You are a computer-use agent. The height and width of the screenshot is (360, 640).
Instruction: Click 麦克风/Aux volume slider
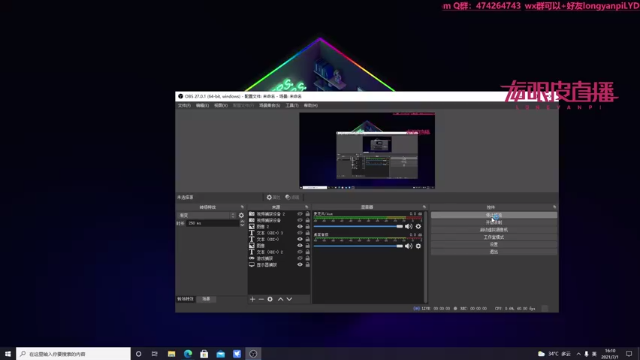coord(358,226)
